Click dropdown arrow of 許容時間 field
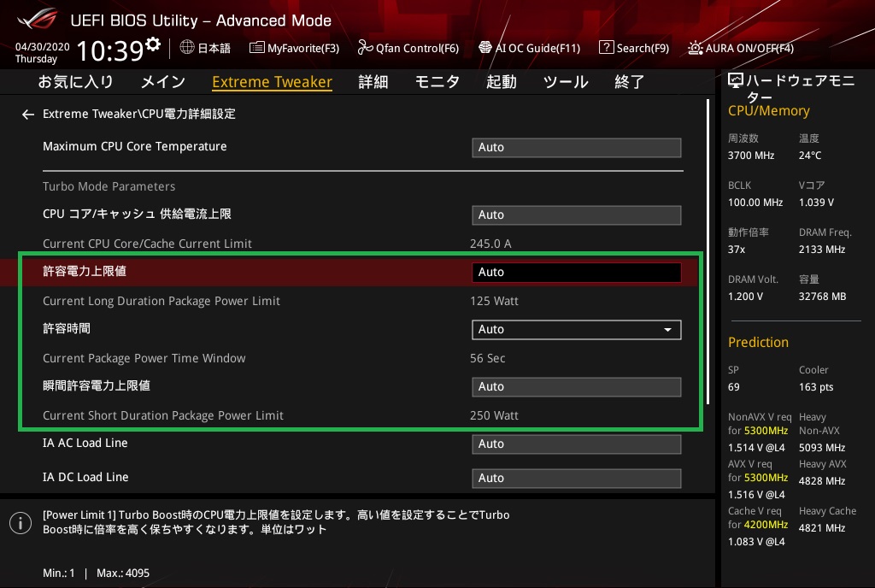Viewport: 875px width, 588px height. coord(667,330)
